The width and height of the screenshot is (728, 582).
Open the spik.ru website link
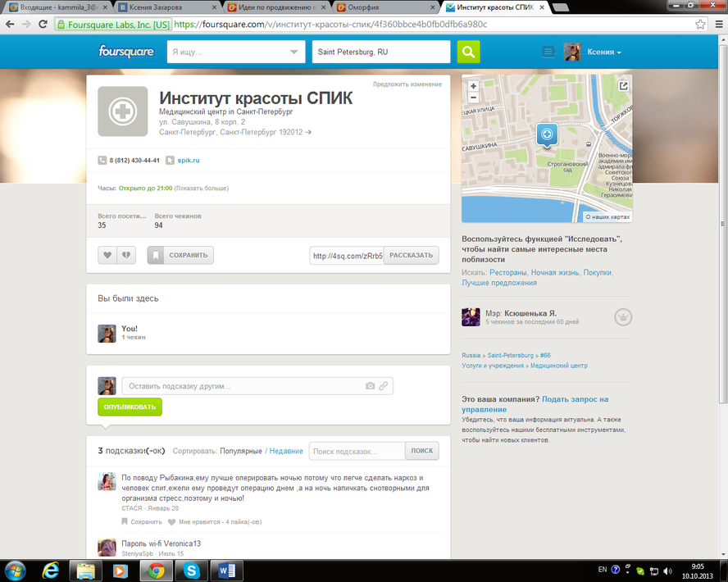tap(189, 160)
